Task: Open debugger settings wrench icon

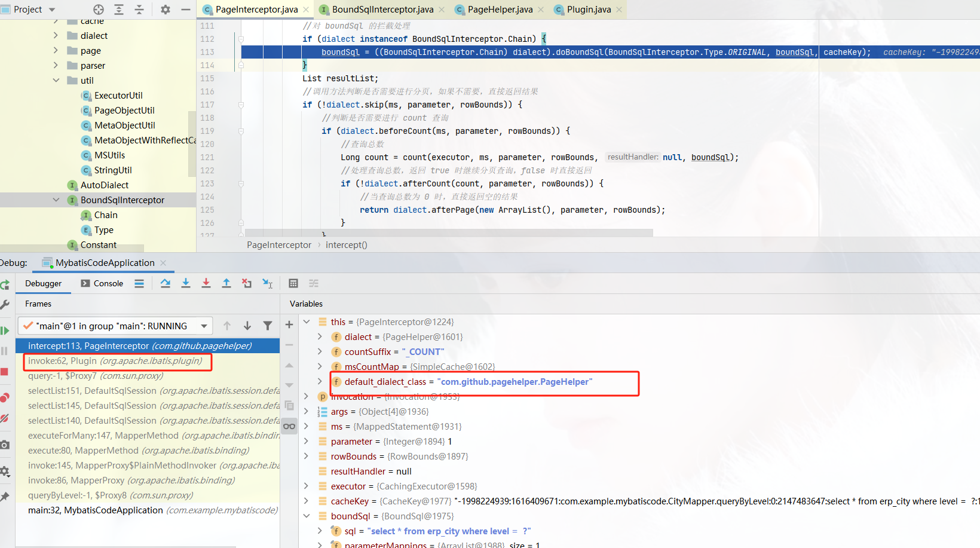Action: pyautogui.click(x=4, y=305)
